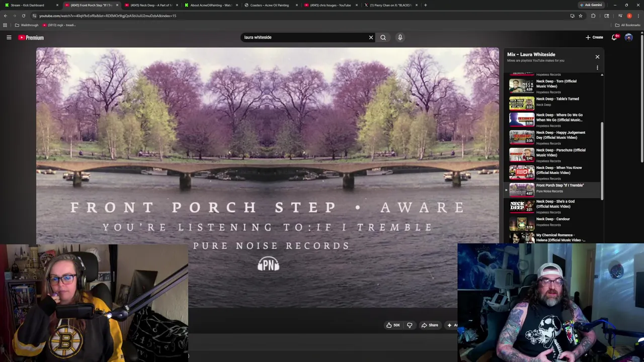
Task: Dislike the video with thumbs down
Action: coord(410,325)
